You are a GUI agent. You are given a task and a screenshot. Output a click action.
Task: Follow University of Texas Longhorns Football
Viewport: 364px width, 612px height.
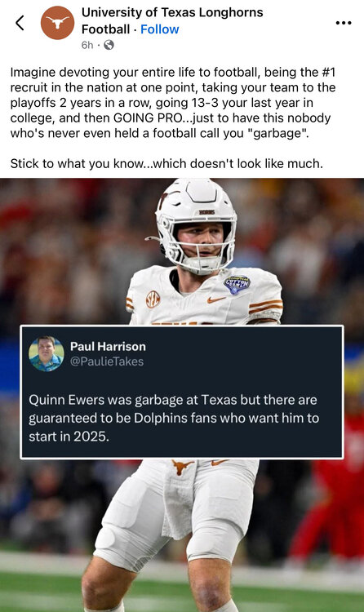pyautogui.click(x=159, y=29)
